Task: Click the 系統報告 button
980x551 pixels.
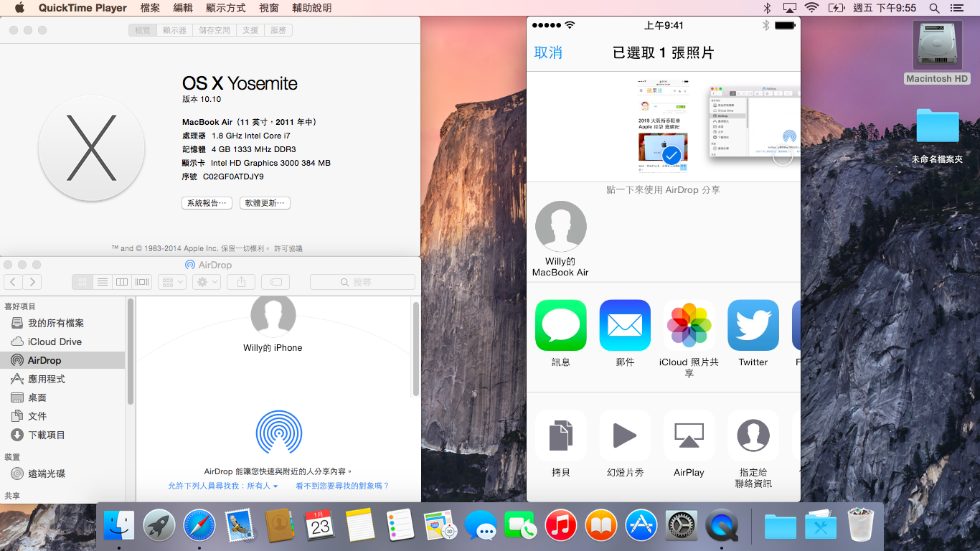Action: pyautogui.click(x=207, y=203)
